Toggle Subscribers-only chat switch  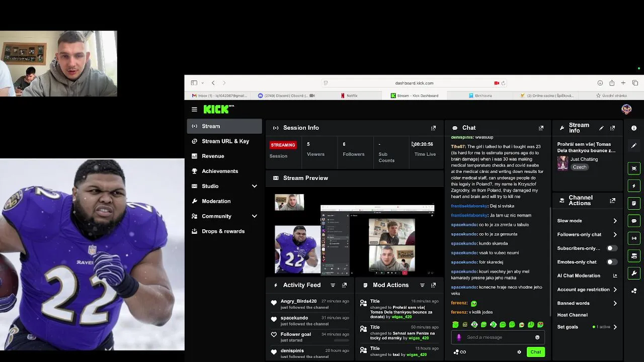click(611, 248)
